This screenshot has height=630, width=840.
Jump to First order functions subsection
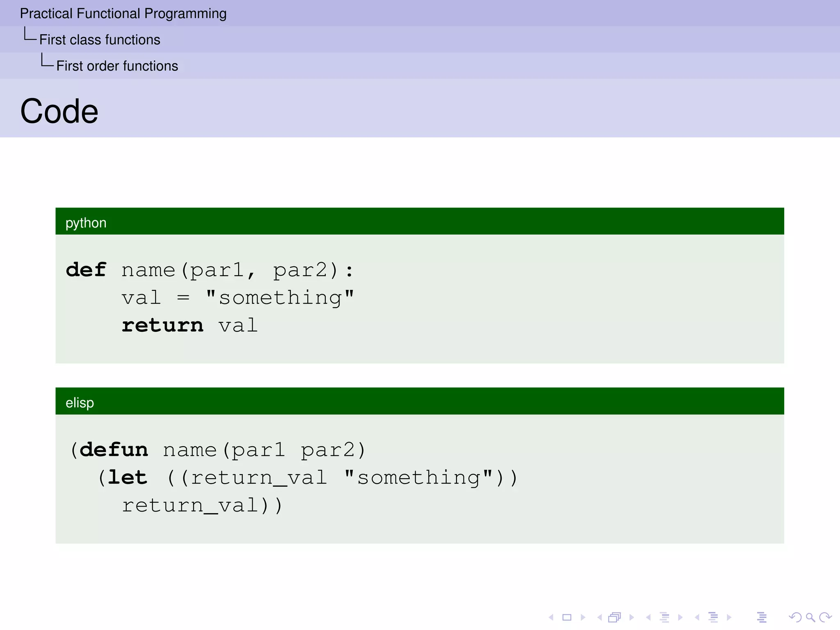117,66
